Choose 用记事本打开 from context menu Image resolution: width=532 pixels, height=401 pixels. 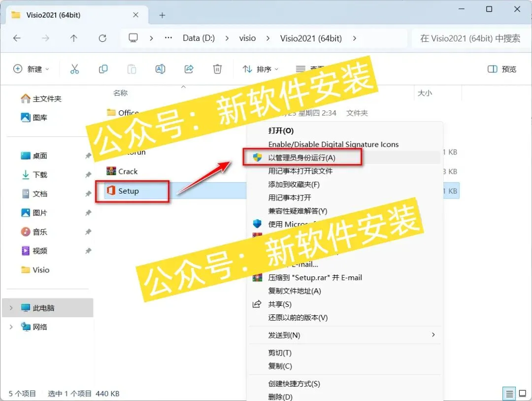pyautogui.click(x=290, y=198)
